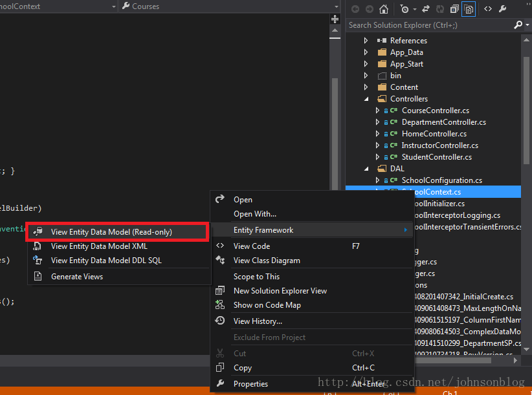Screen dimensions: 532x395
Task: Click the magnifier icon in the search box
Action: [517, 25]
